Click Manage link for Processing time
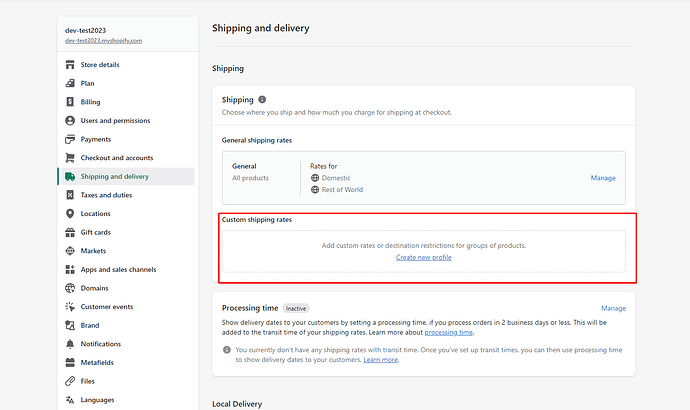Image resolution: width=690 pixels, height=410 pixels. [x=613, y=309]
